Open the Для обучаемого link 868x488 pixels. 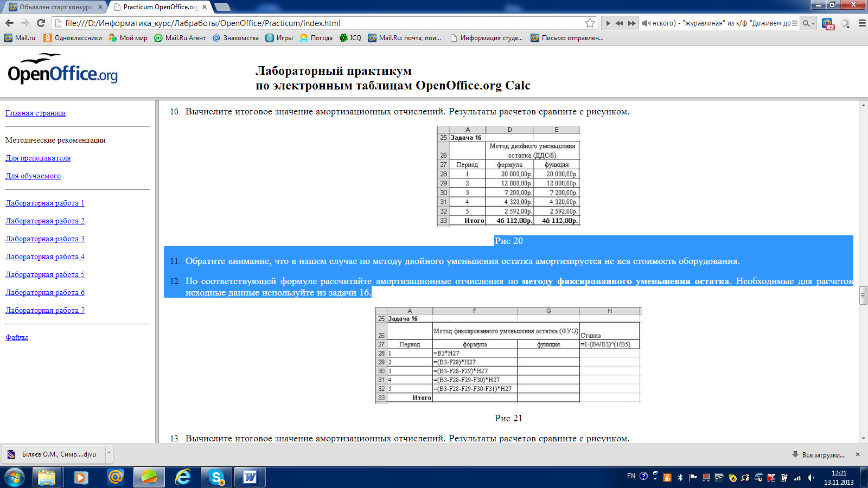coord(33,176)
